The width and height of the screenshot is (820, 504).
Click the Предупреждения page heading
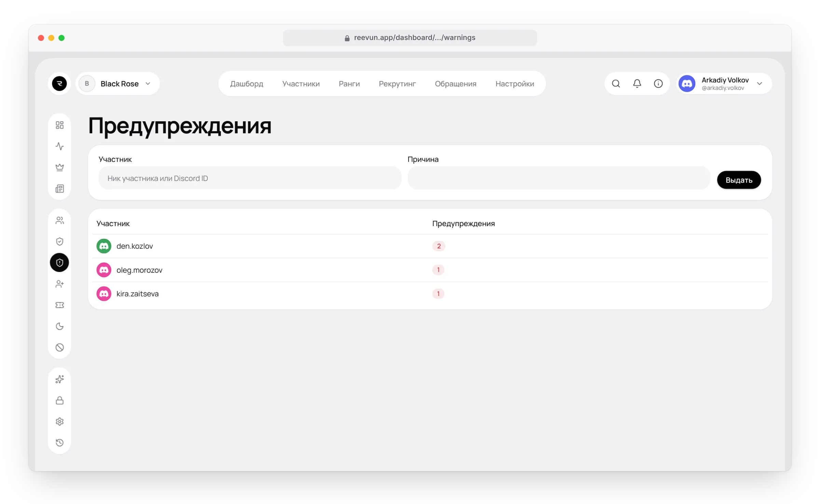tap(180, 126)
